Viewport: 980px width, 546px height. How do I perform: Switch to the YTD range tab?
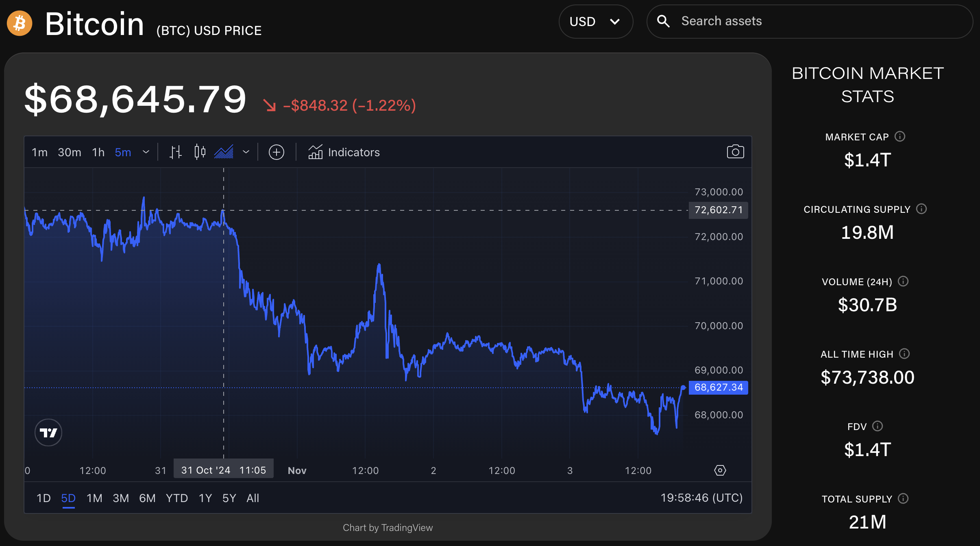point(176,498)
